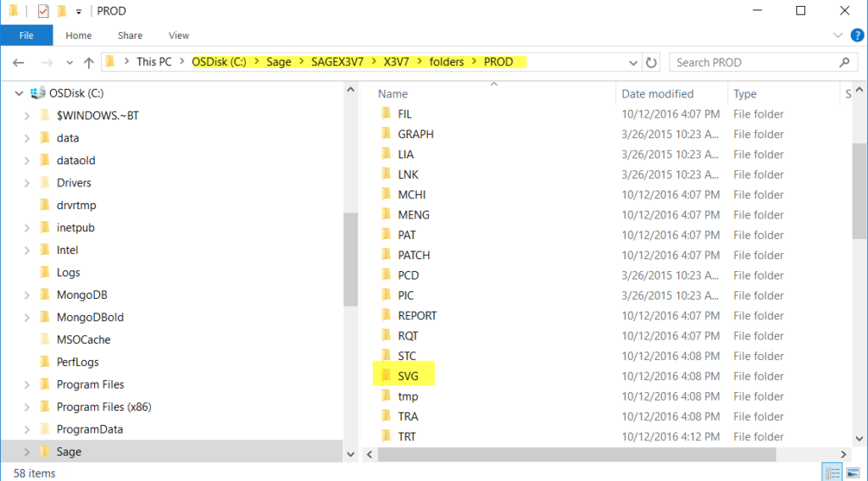868x481 pixels.
Task: Sort by the Type column header
Action: (745, 94)
